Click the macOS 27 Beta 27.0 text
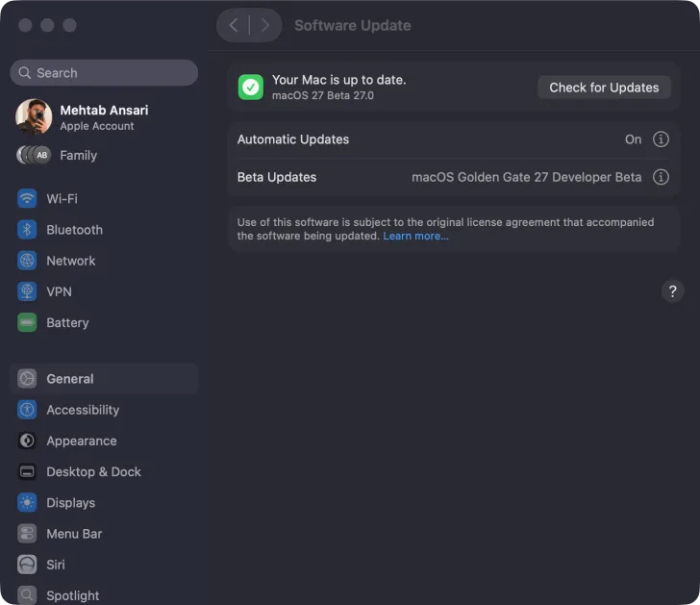Screen dimensions: 700x605 coord(323,95)
